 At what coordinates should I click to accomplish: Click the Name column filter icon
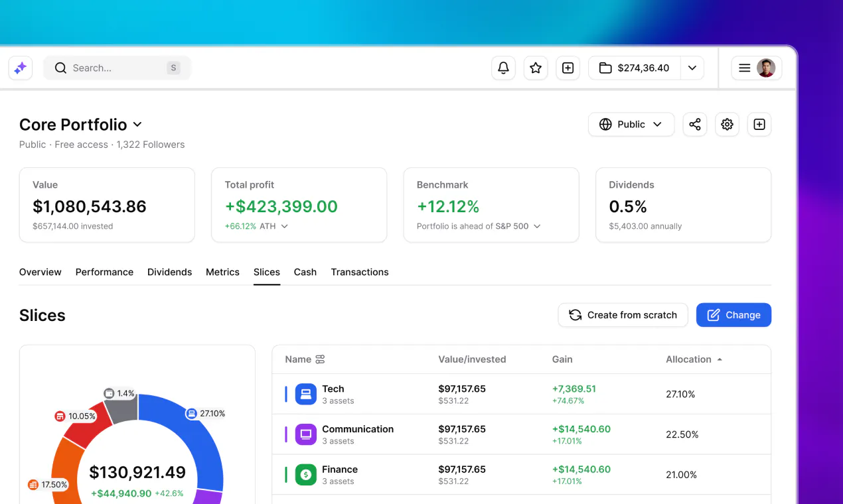click(320, 359)
